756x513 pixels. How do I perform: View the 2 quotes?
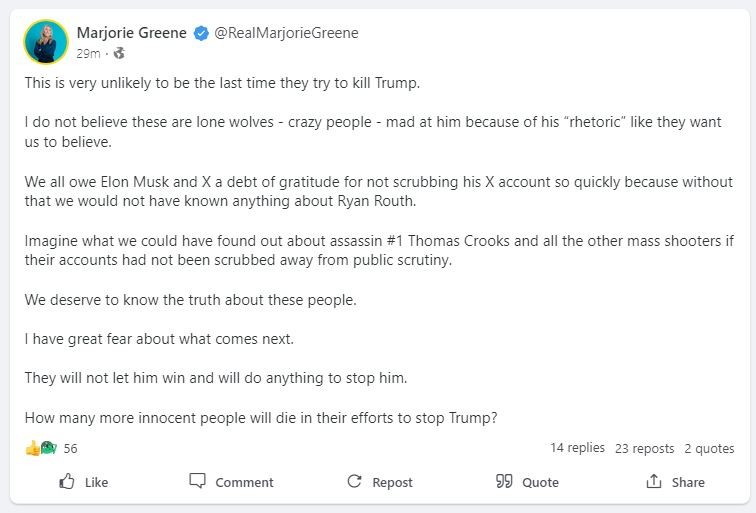(709, 449)
